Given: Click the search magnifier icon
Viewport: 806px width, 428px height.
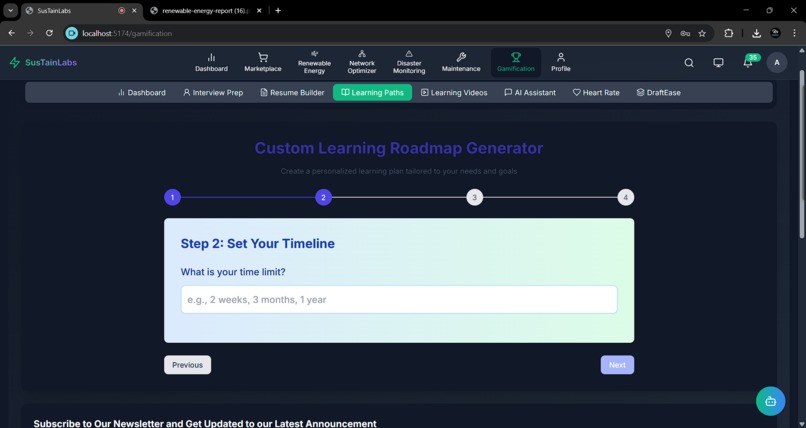Looking at the screenshot, I should click(x=689, y=63).
